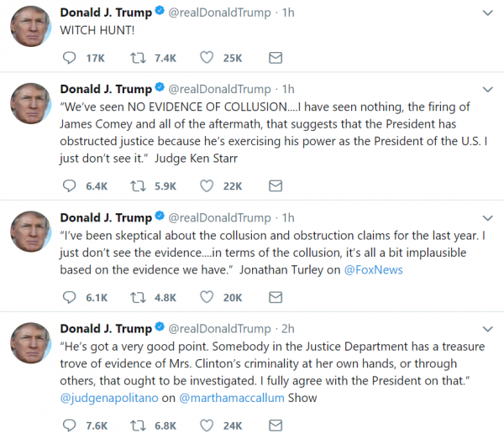Like the Judge Ken Starr quote tweet

point(207,185)
